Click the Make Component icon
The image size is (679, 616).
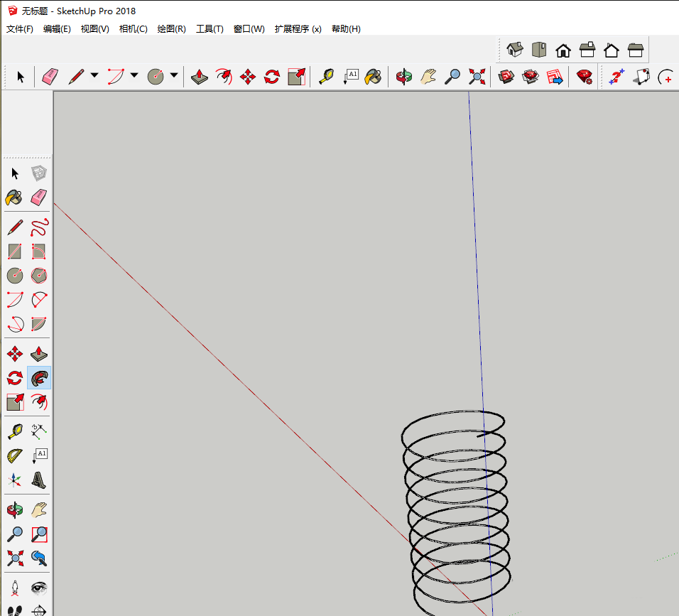point(39,173)
